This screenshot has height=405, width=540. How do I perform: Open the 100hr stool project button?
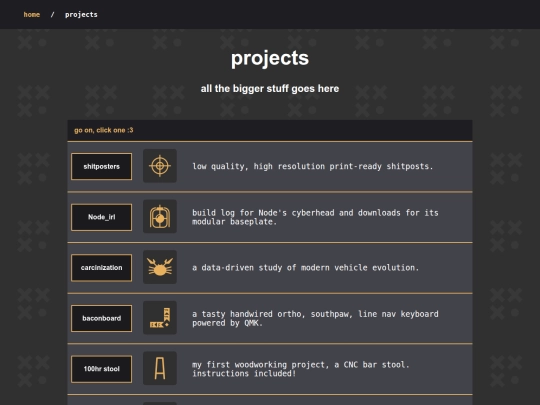[102, 369]
